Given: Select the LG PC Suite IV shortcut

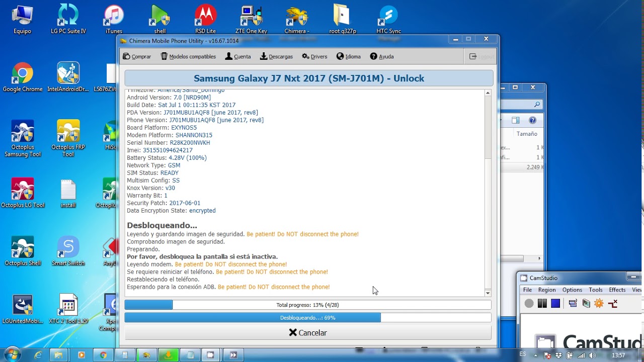Looking at the screenshot, I should click(x=68, y=19).
